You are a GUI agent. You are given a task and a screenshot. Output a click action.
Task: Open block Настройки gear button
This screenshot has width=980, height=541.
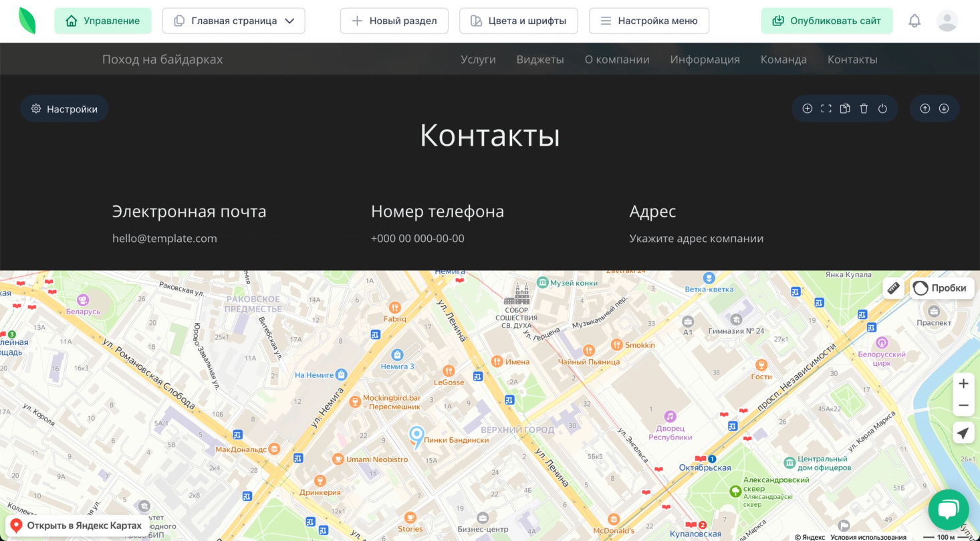64,108
